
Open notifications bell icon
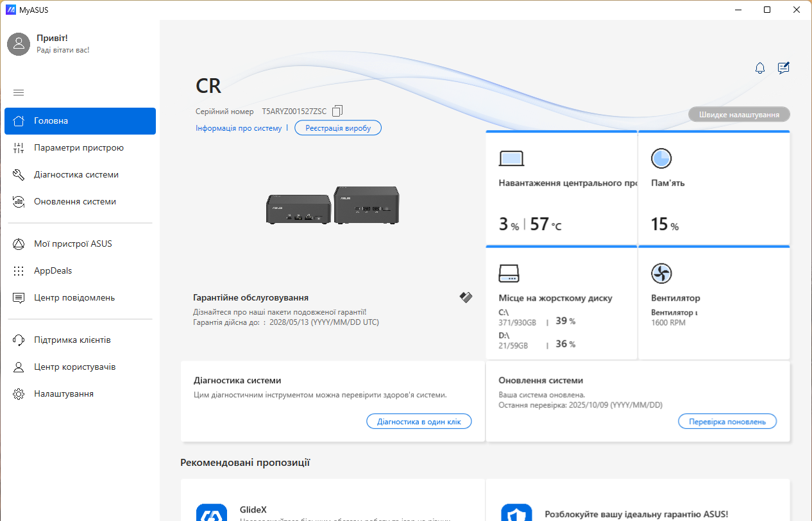(760, 68)
